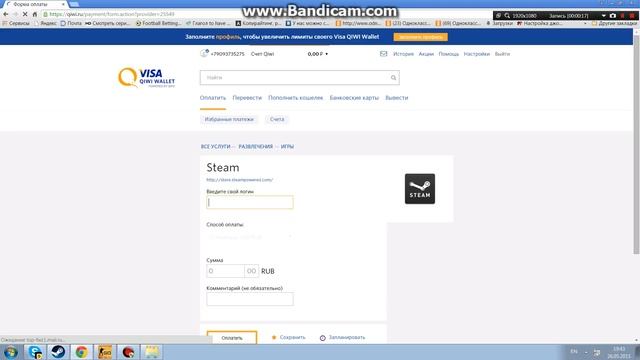Image resolution: width=640 pixels, height=360 pixels.
Task: Open the История link
Action: (403, 54)
